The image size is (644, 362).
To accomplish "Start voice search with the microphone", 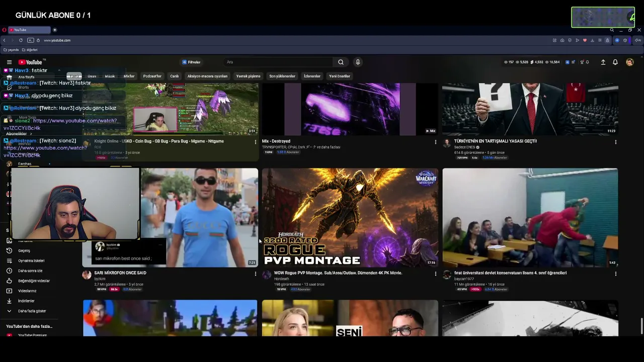I will click(358, 62).
